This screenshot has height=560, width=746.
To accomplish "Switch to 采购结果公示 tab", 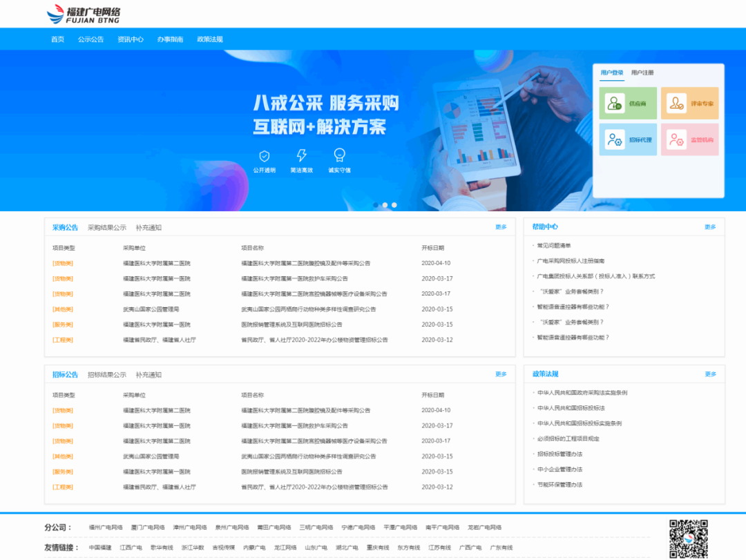I will tap(107, 227).
